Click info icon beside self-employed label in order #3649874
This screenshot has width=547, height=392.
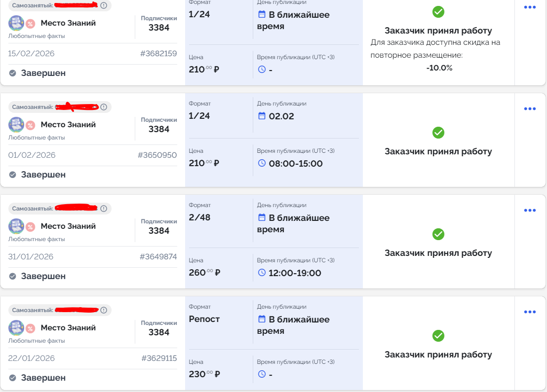click(x=104, y=209)
